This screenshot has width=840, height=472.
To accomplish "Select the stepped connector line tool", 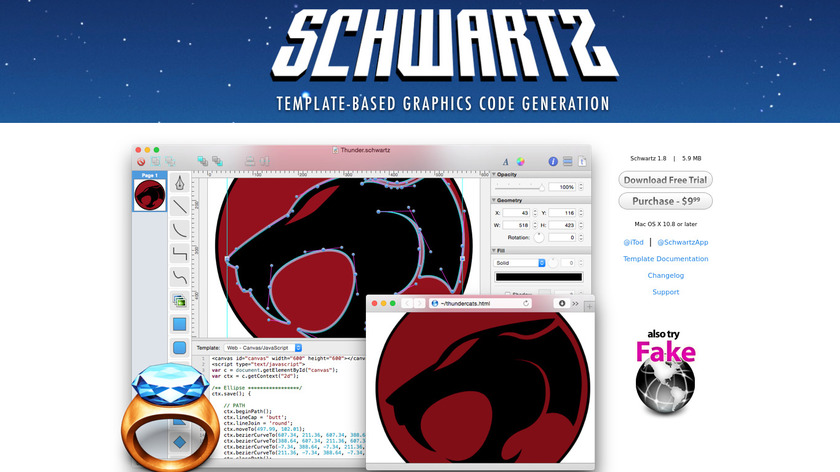I will tap(179, 253).
